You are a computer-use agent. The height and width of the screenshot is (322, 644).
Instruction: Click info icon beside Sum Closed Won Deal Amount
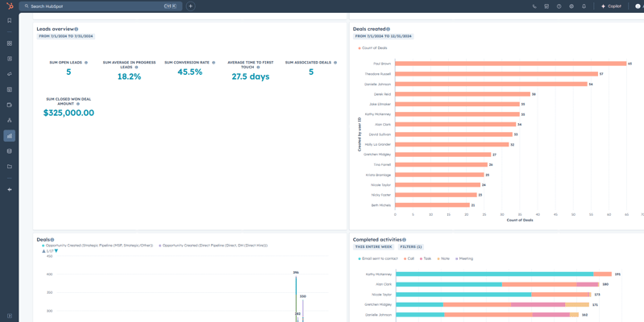click(x=77, y=104)
